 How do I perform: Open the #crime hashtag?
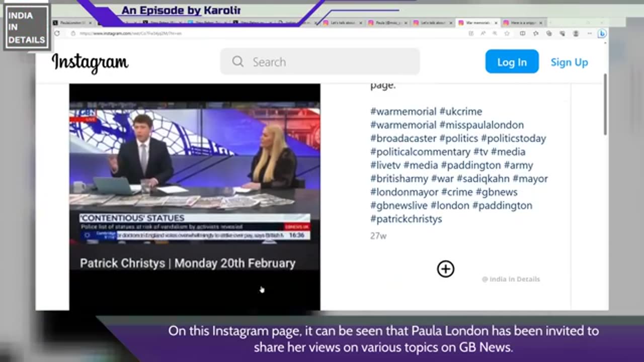coord(457,192)
